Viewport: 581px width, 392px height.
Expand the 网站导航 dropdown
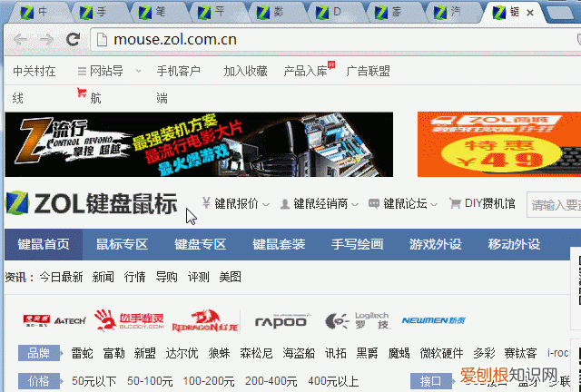click(138, 71)
